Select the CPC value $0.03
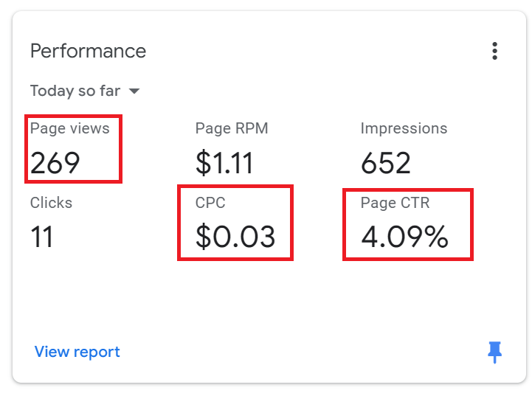Image resolution: width=532 pixels, height=396 pixels. point(235,237)
